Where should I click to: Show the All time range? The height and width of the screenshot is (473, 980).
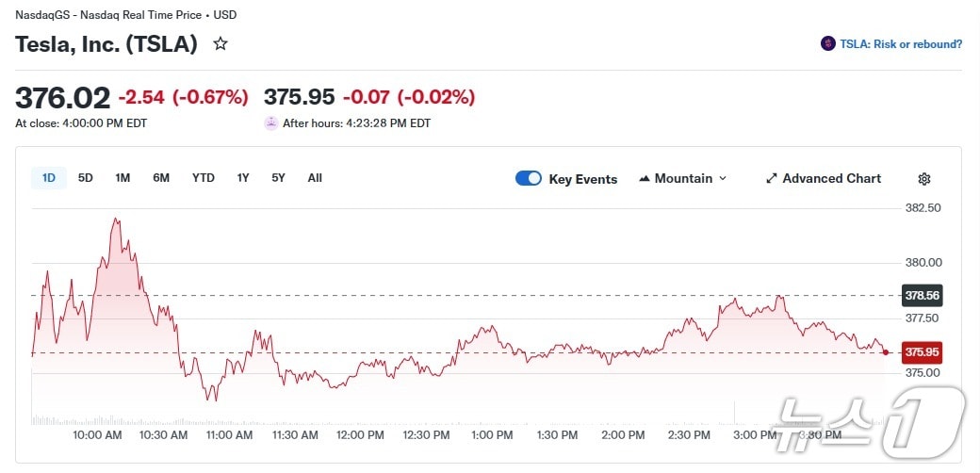pyautogui.click(x=315, y=178)
